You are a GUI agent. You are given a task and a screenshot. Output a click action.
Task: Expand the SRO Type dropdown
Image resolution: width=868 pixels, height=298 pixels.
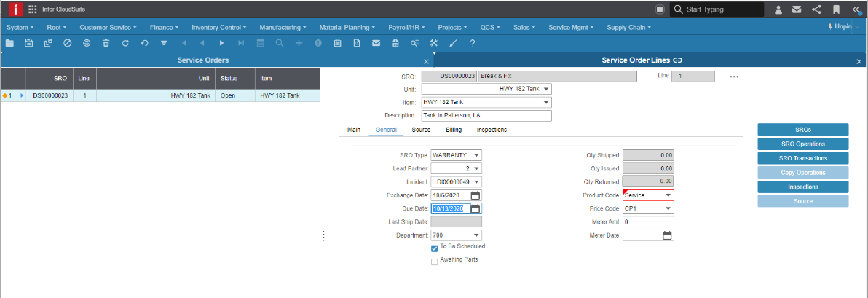click(477, 155)
